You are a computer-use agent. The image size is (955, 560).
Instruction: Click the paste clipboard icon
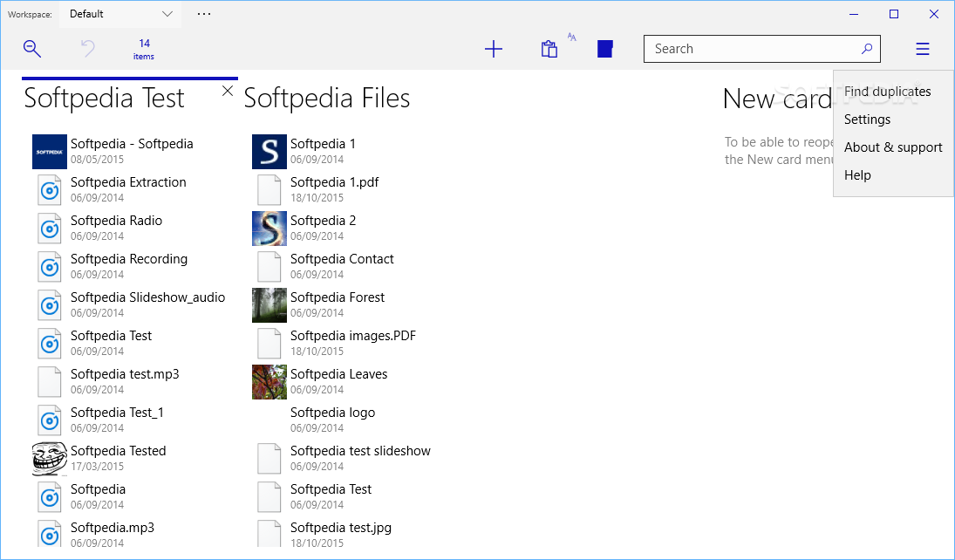point(549,49)
